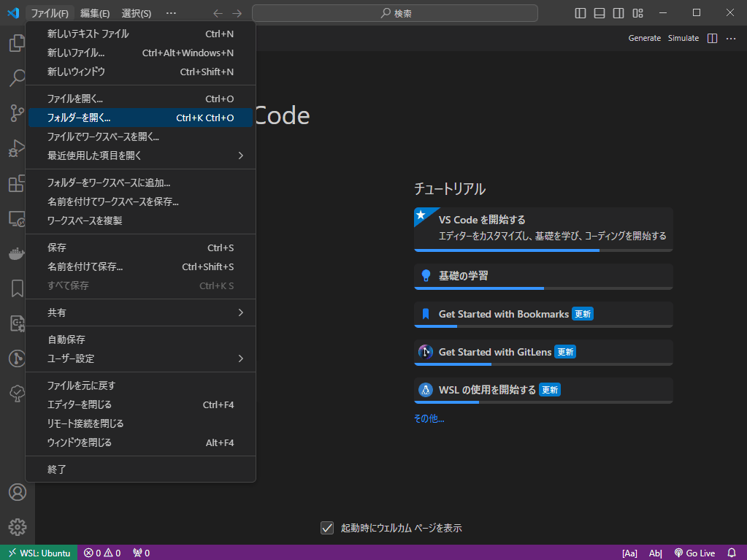This screenshot has height=560, width=747.
Task: Open the notifications bell in status bar
Action: 732,553
